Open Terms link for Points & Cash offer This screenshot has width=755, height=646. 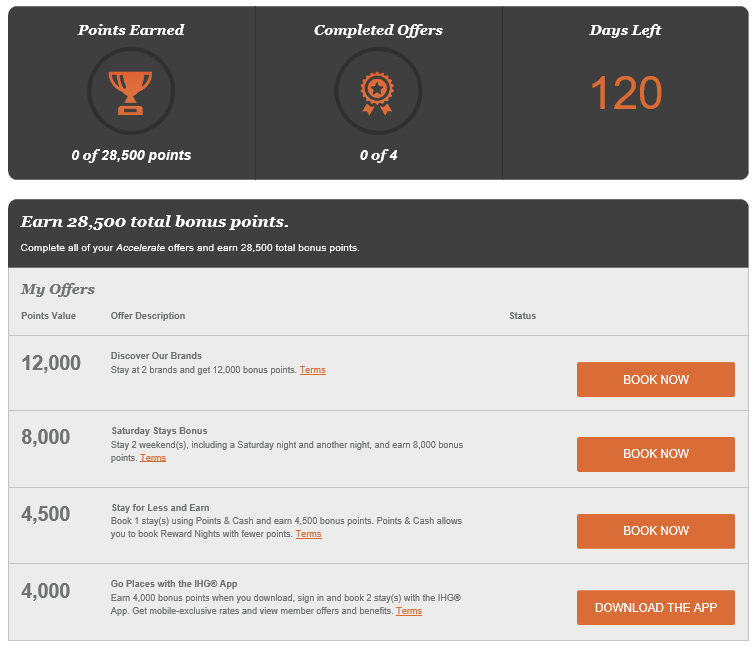(308, 534)
